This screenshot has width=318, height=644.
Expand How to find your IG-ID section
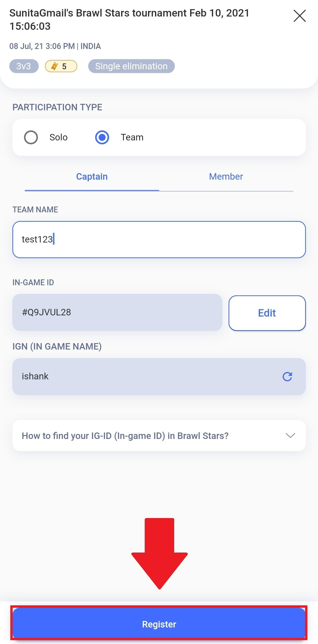tap(159, 435)
